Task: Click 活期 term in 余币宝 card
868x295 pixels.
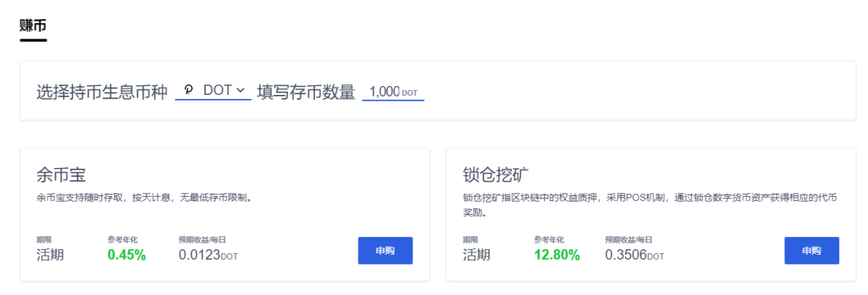Action: pos(50,255)
